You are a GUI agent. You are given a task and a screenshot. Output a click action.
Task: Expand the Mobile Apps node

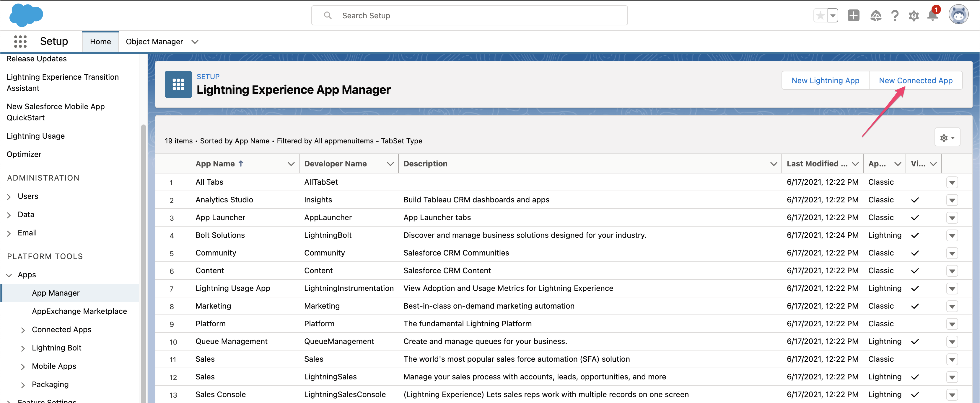23,366
